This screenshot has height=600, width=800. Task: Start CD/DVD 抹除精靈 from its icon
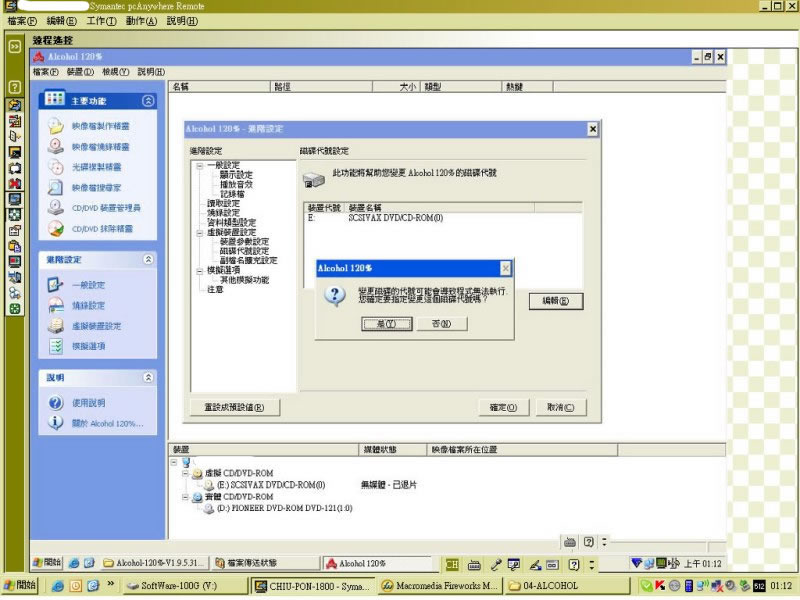coord(55,228)
